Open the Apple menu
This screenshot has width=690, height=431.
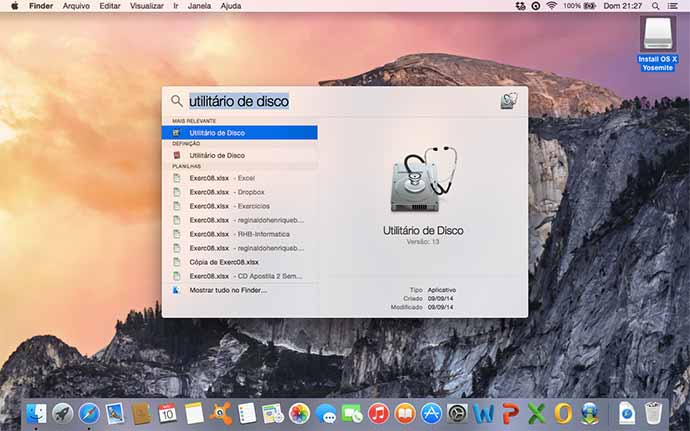coord(12,6)
